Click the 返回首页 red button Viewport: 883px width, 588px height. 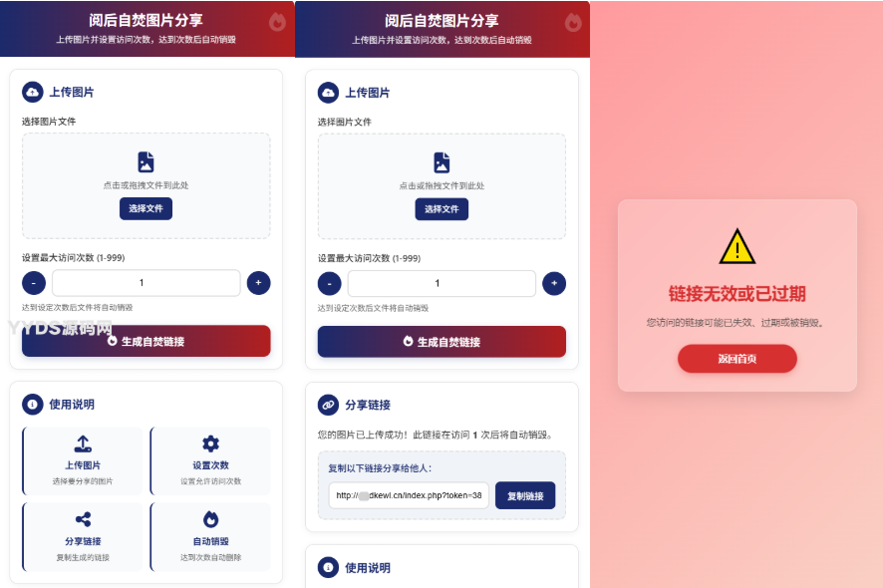(x=737, y=359)
